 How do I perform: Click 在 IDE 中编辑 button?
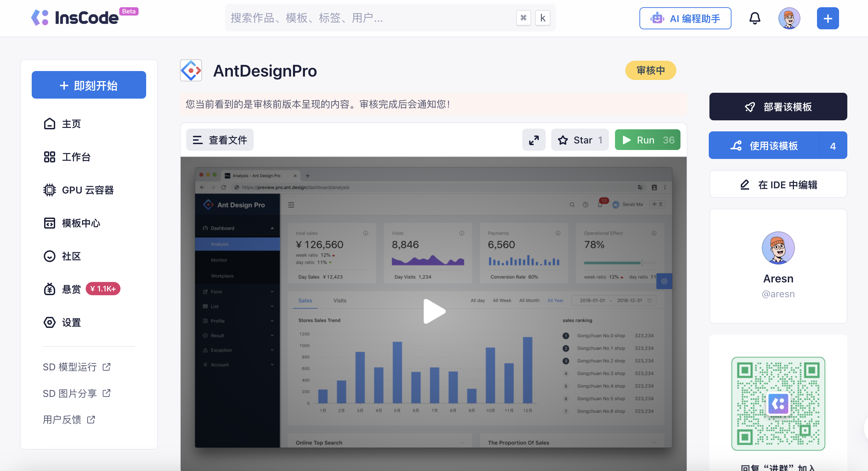point(778,184)
